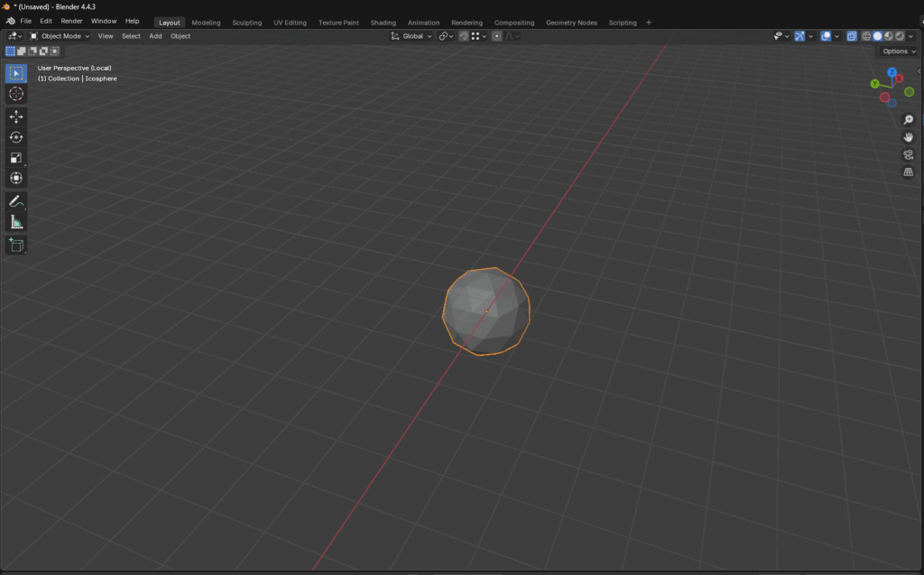Open the gizmo settings dropdown arrow

point(811,36)
